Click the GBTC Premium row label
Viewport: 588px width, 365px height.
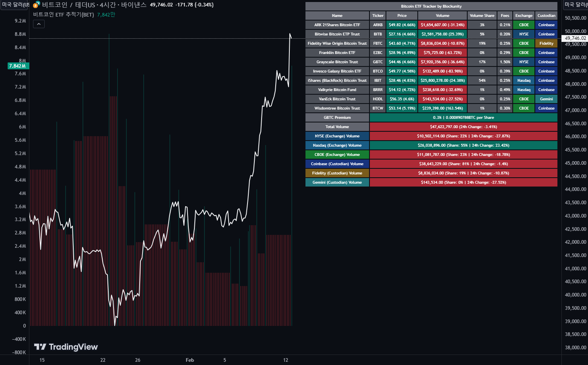point(337,118)
